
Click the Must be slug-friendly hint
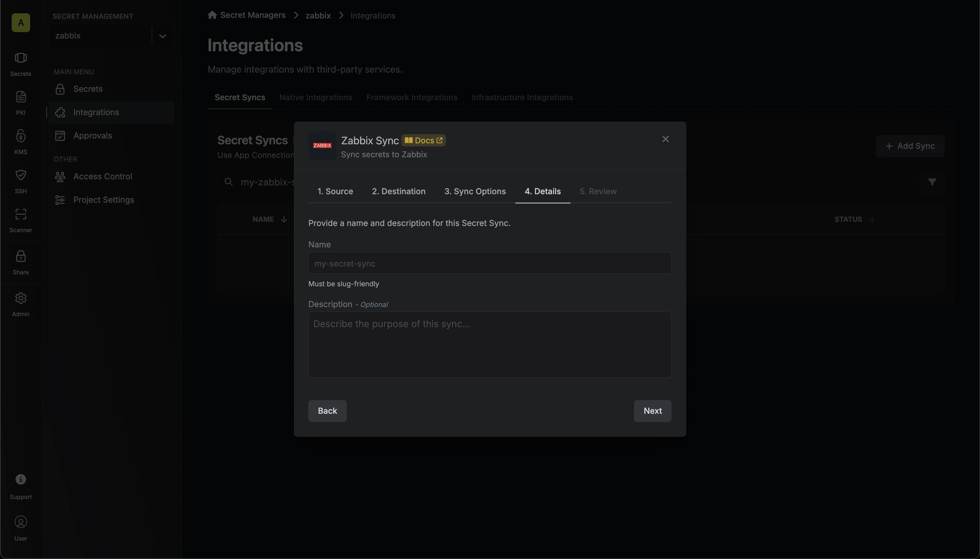coord(344,284)
